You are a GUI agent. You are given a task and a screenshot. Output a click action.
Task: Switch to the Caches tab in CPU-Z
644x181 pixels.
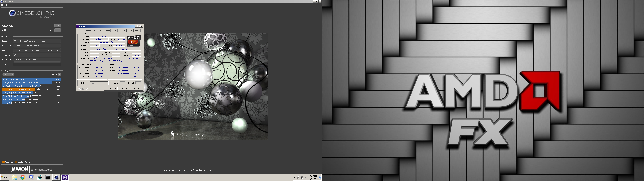click(x=88, y=31)
